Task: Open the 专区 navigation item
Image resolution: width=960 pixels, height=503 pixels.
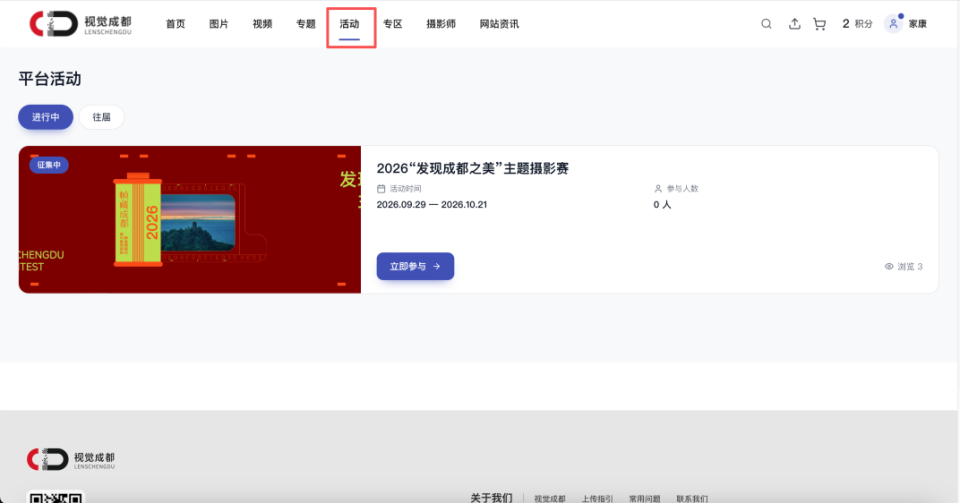Action: 392,24
